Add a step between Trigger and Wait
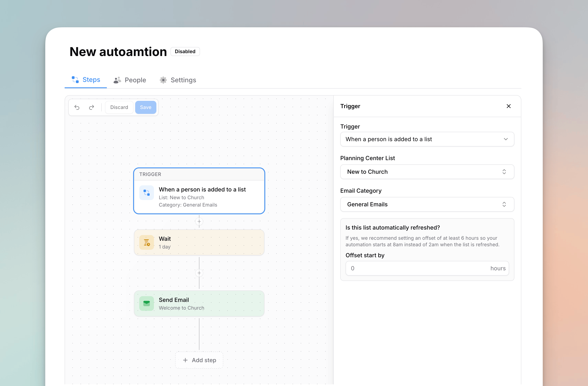Screen dimensions: 588x386 click(199, 221)
